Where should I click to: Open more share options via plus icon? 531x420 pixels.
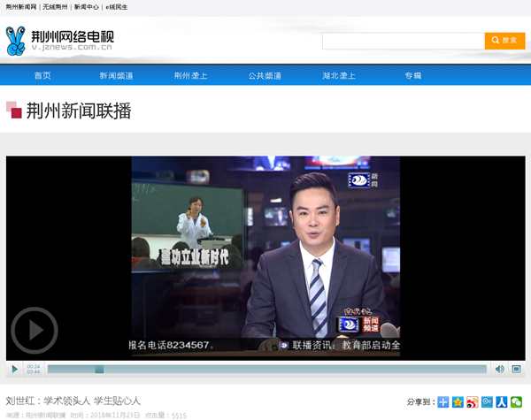[443, 401]
